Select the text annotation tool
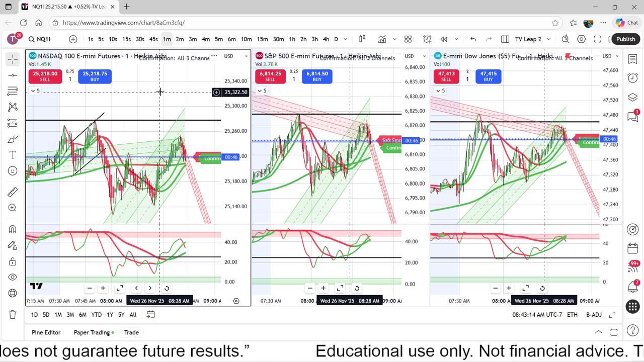This screenshot has width=644, height=362. [x=13, y=155]
